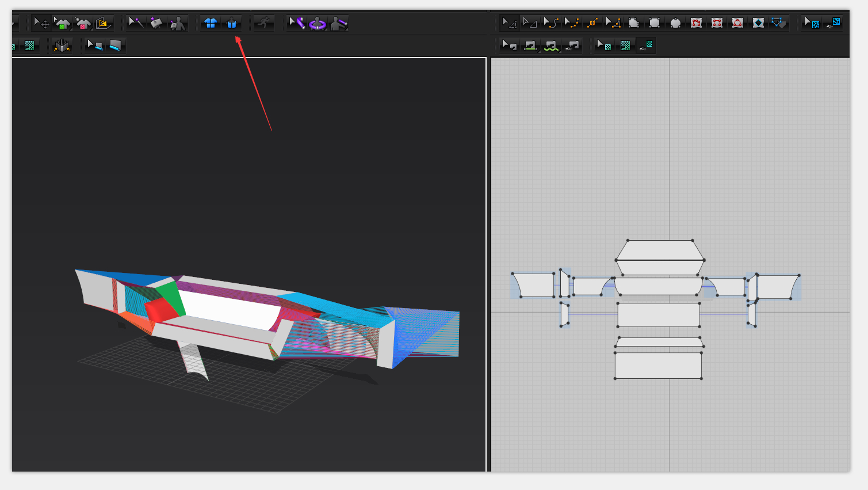Click the Reset 3D Arrangement icon near the red arrow
868x490 pixels.
click(231, 23)
